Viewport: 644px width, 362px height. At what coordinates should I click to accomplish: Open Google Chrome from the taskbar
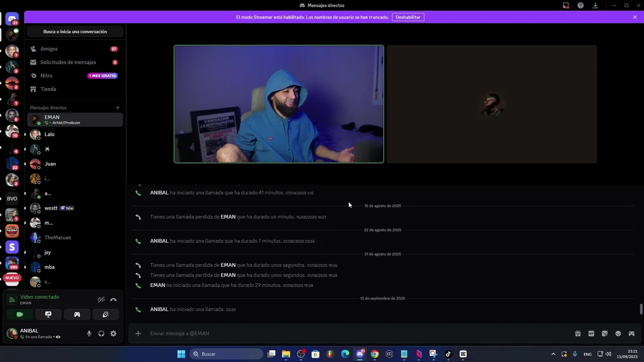374,354
